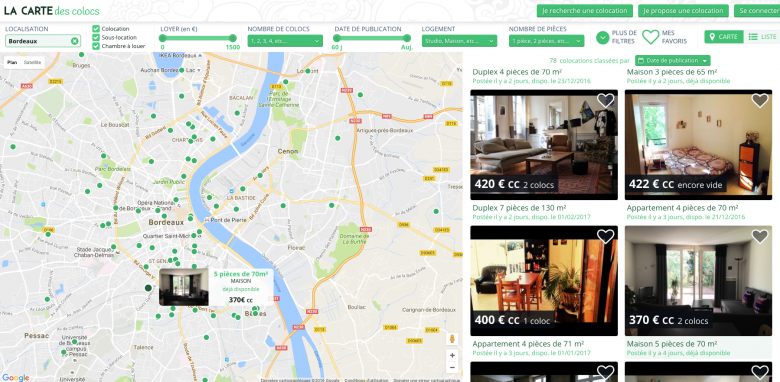The width and height of the screenshot is (780, 382).
Task: Open the Date de publication sort dropdown
Action: pyautogui.click(x=673, y=61)
